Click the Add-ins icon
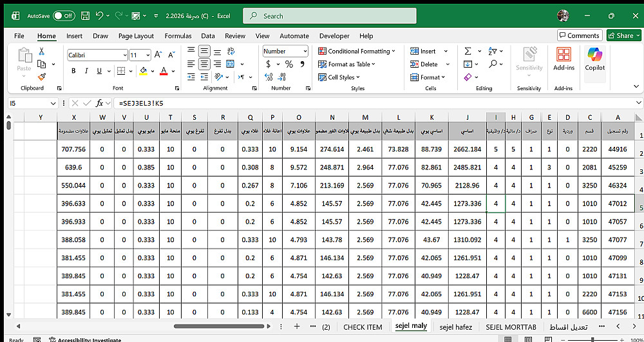Image resolution: width=644 pixels, height=342 pixels. tap(563, 59)
